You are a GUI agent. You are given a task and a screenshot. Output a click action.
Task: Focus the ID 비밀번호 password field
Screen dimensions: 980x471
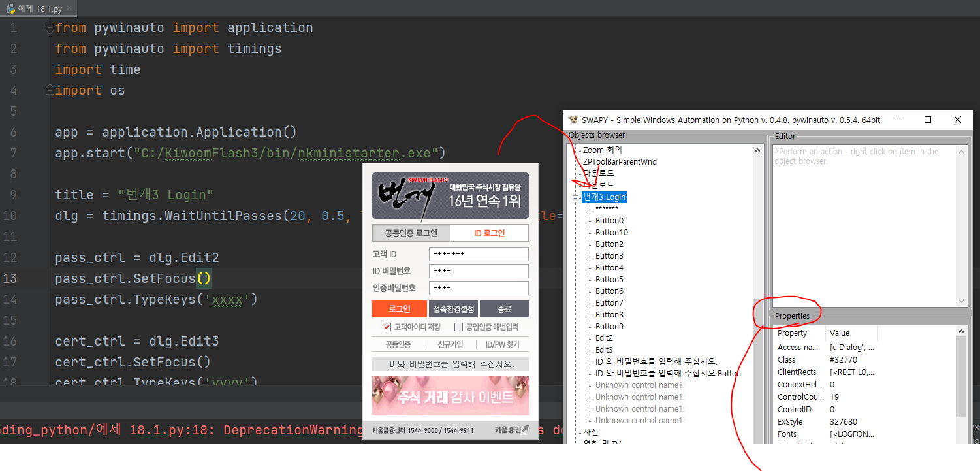pyautogui.click(x=479, y=271)
